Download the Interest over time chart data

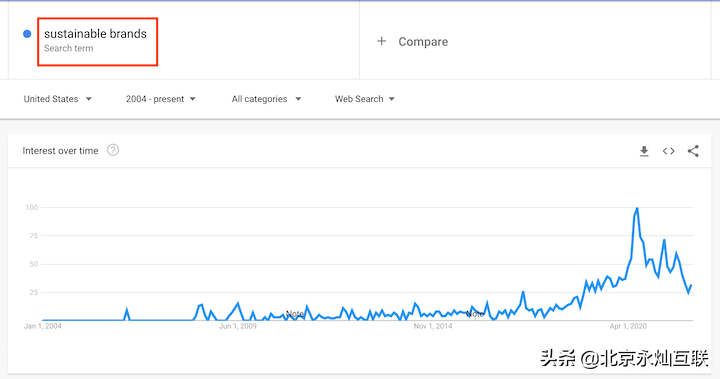(x=644, y=151)
